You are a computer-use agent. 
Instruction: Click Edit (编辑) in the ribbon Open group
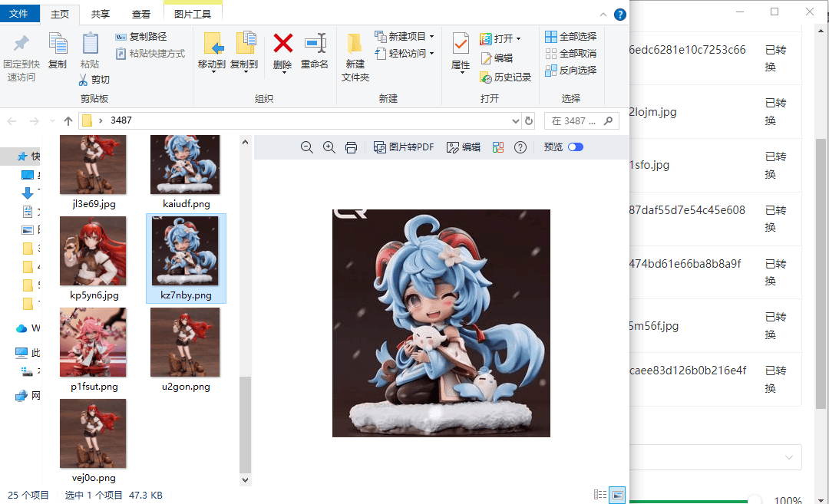(497, 58)
